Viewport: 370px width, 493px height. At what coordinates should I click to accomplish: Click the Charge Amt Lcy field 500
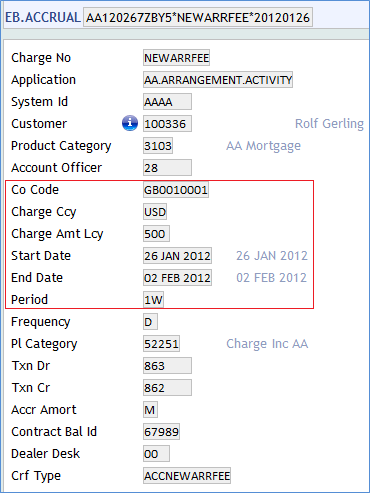coord(156,234)
